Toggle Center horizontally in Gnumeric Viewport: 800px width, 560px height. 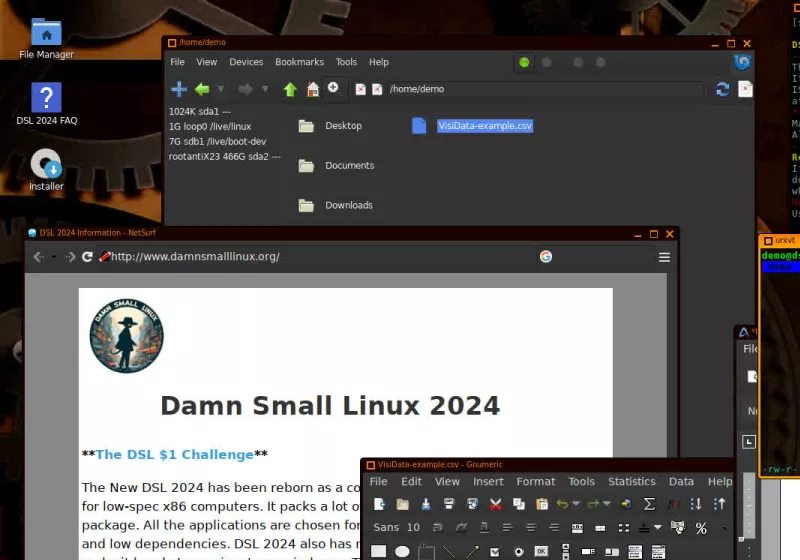(x=531, y=527)
